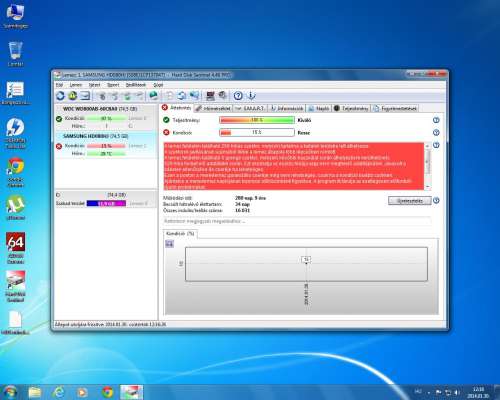Click the data point marker on condition graph
Viewport: 500px width, 400px height.
pyautogui.click(x=306, y=260)
